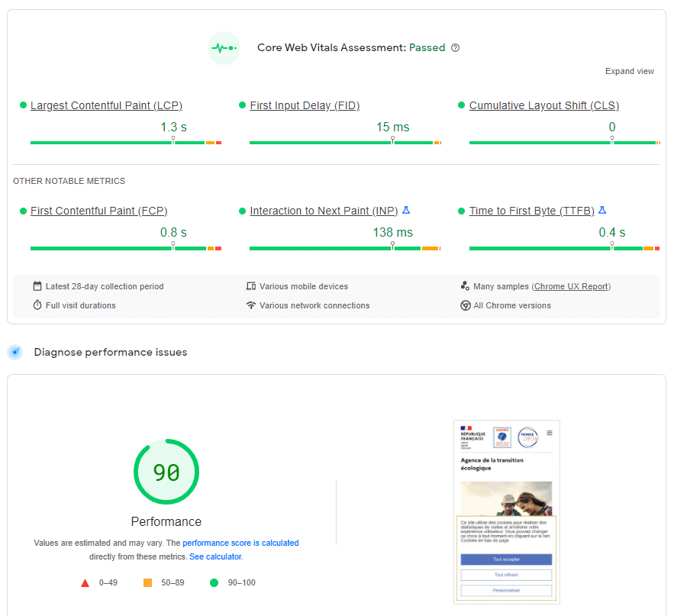Click the experimental flask icon beside TTFB
This screenshot has height=616, width=674.
point(601,210)
